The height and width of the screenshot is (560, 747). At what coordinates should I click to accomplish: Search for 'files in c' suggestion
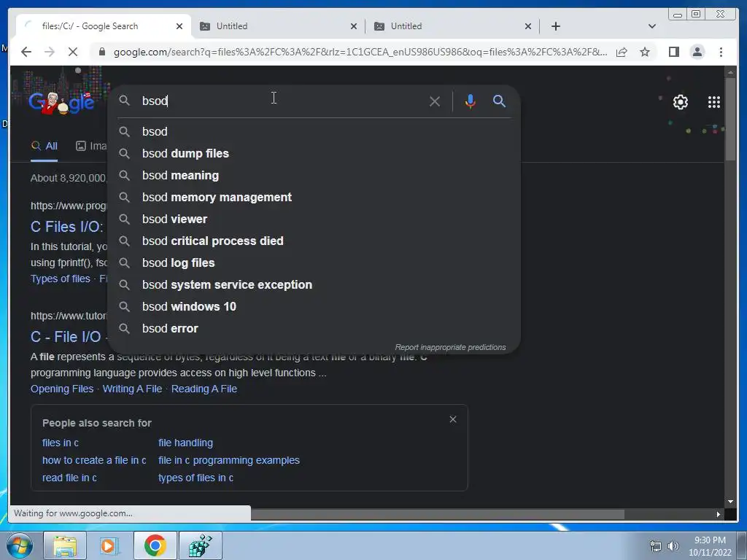(60, 443)
